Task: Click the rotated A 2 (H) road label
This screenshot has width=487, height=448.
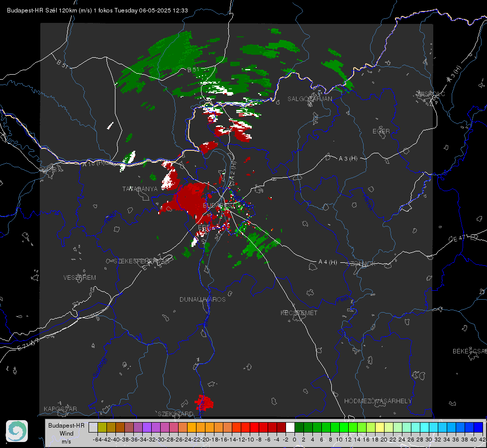Action: 233,171
